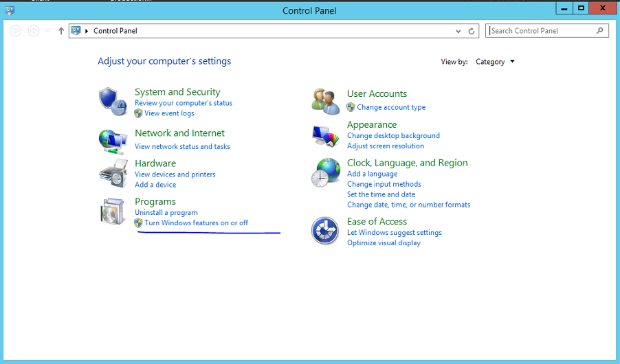Screen dimensions: 620x364
Task: Open System and Security category
Action: point(177,92)
